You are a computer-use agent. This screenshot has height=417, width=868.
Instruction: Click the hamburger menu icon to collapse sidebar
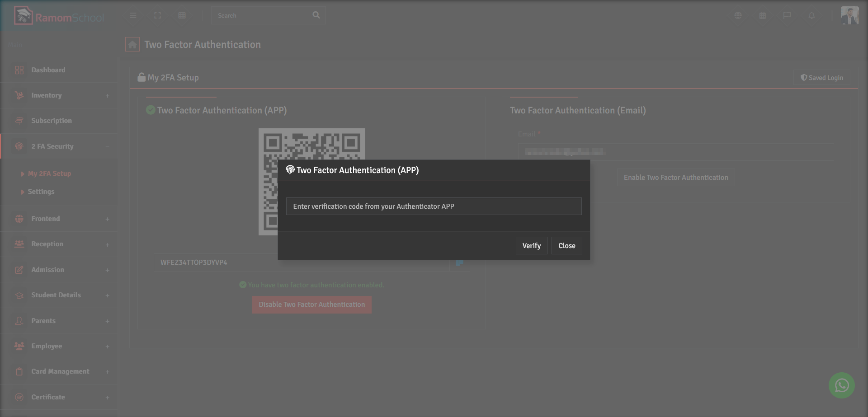click(x=133, y=15)
